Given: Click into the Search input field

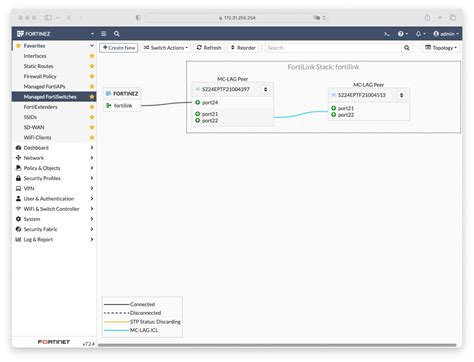Looking at the screenshot, I should (x=333, y=48).
